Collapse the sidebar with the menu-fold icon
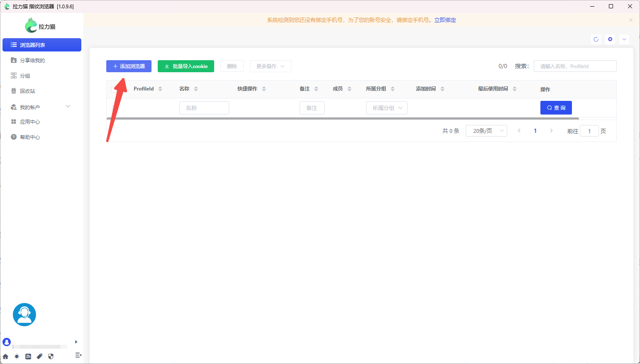This screenshot has height=364, width=640. (78, 355)
